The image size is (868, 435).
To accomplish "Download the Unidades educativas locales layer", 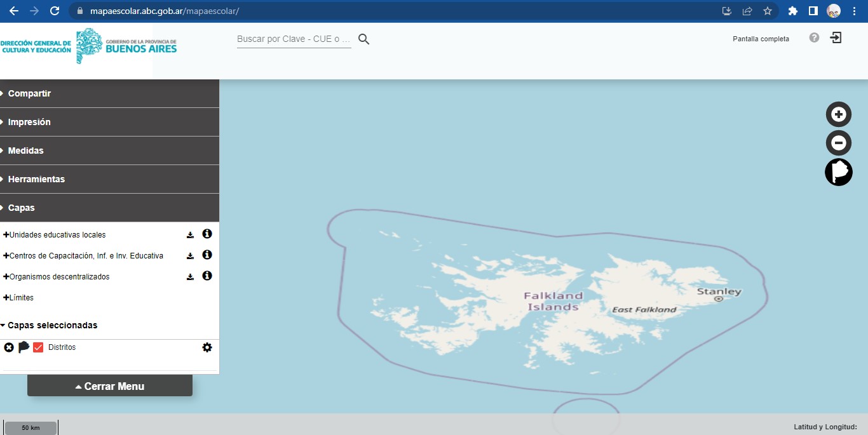I will (x=190, y=235).
